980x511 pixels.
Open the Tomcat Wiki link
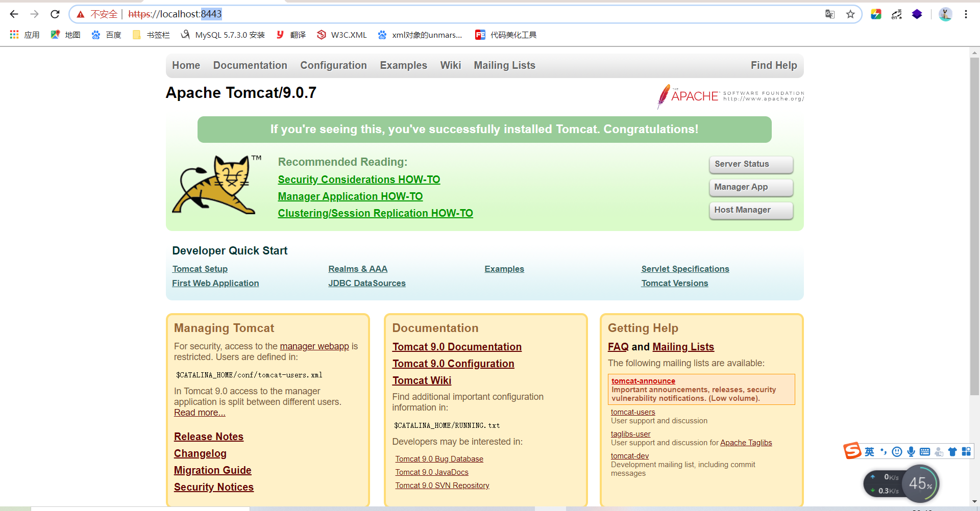(422, 380)
